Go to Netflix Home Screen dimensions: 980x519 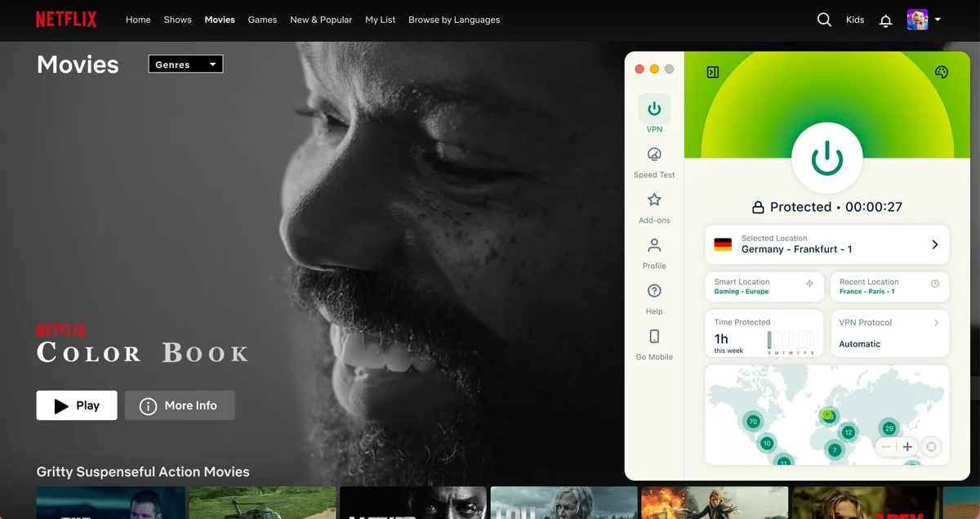pos(138,20)
